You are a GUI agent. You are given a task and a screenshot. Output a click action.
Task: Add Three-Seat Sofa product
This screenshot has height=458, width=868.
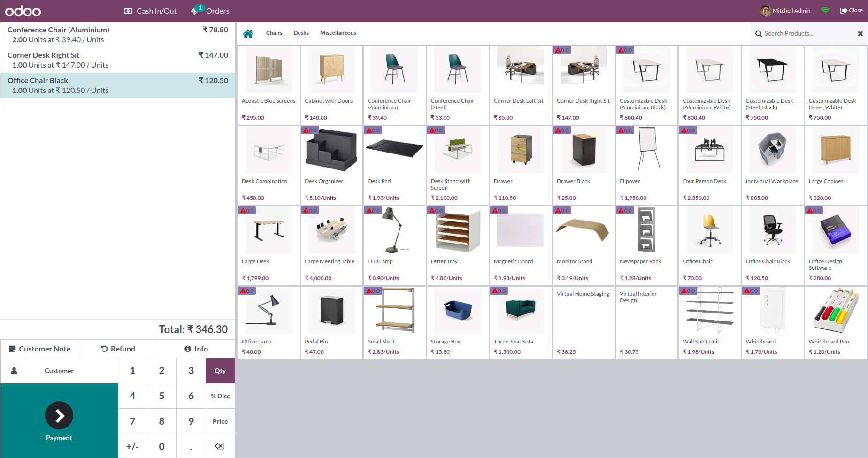pyautogui.click(x=521, y=323)
